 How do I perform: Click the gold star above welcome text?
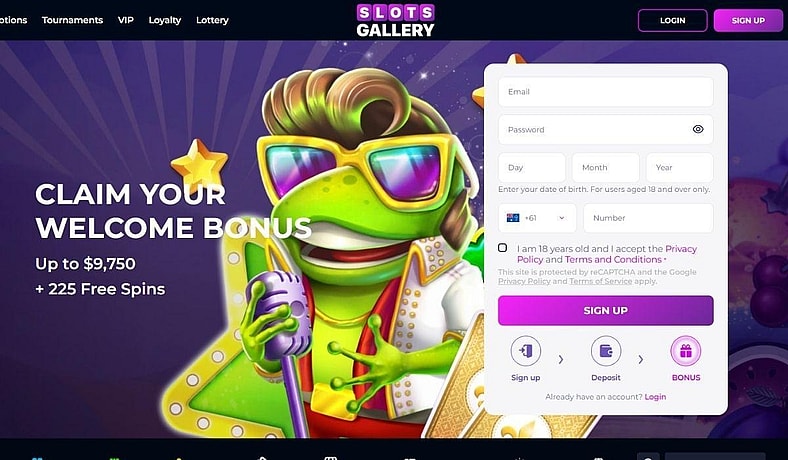[x=200, y=164]
